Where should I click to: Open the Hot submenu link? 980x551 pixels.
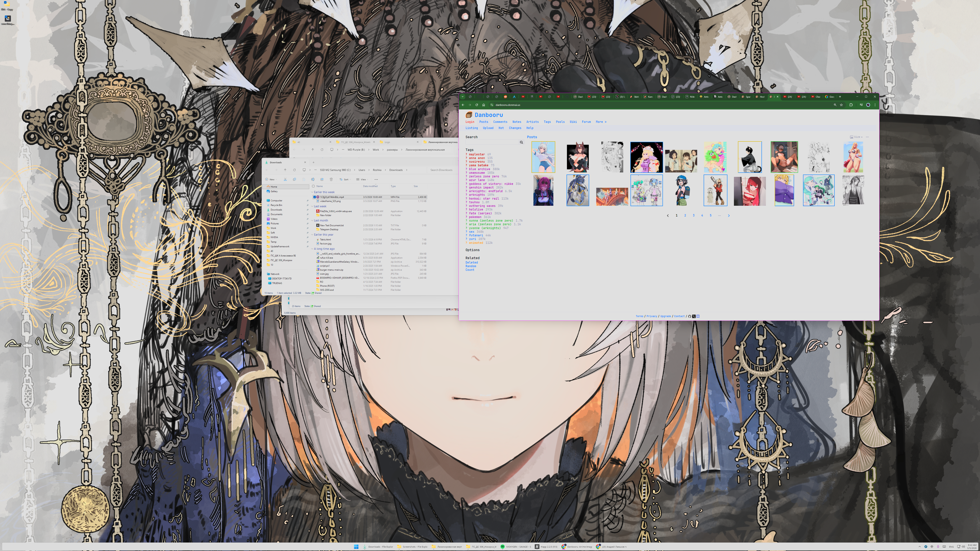(x=501, y=128)
